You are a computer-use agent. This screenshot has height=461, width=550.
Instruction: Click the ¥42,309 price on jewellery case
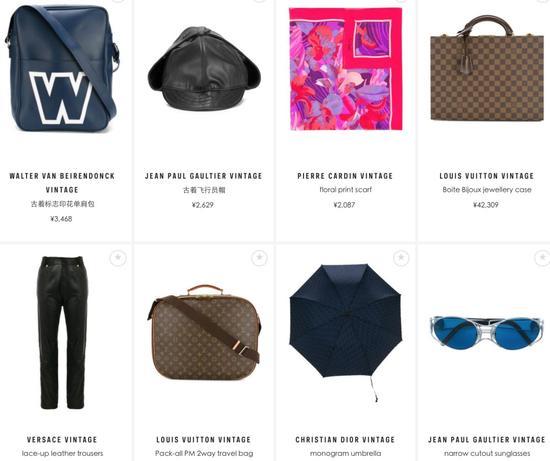pos(486,205)
